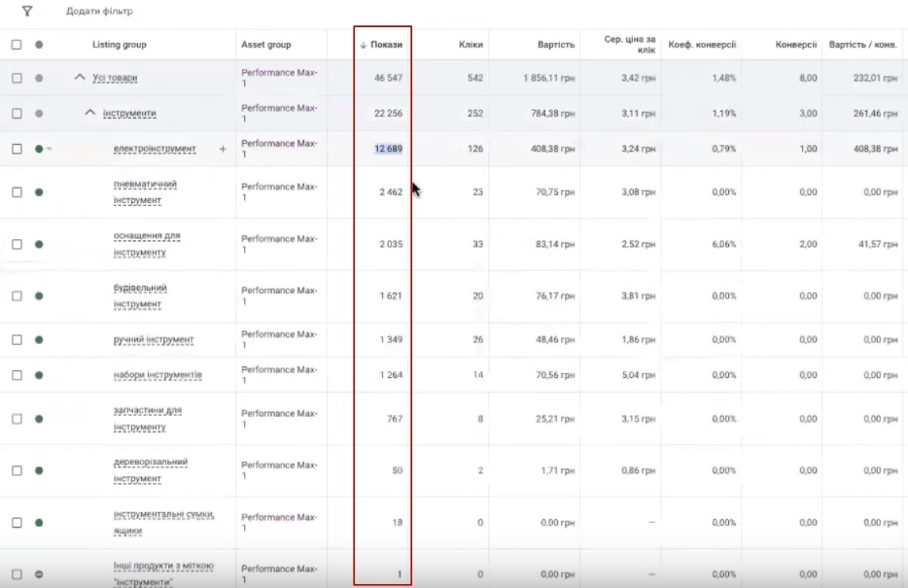Click the green status dot for пневматичний інструмент

click(x=39, y=192)
